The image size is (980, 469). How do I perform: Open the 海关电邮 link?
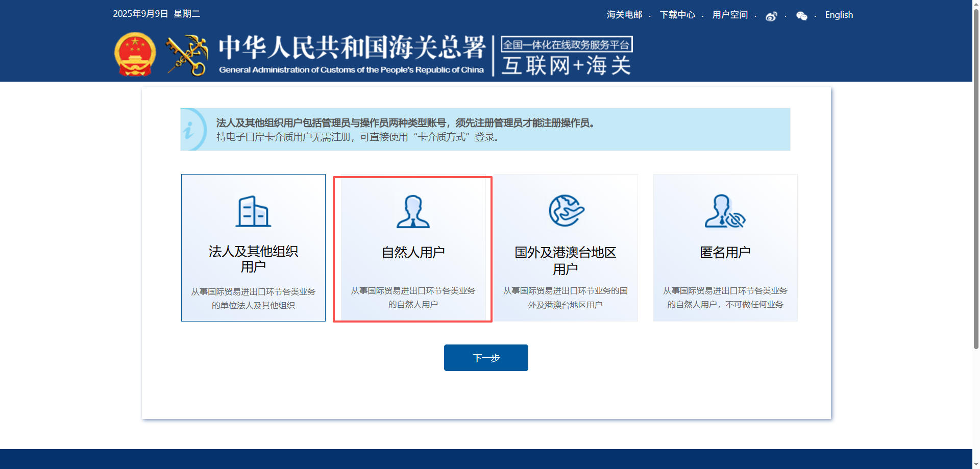pos(624,15)
